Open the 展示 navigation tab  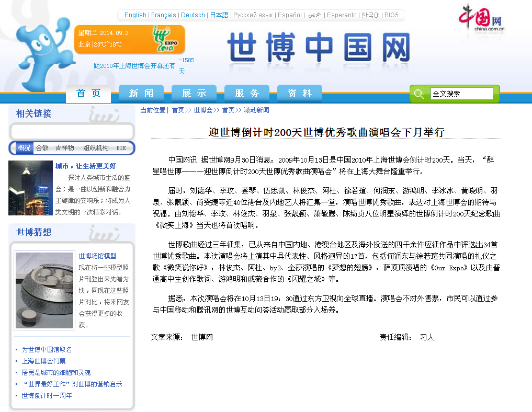pyautogui.click(x=194, y=94)
